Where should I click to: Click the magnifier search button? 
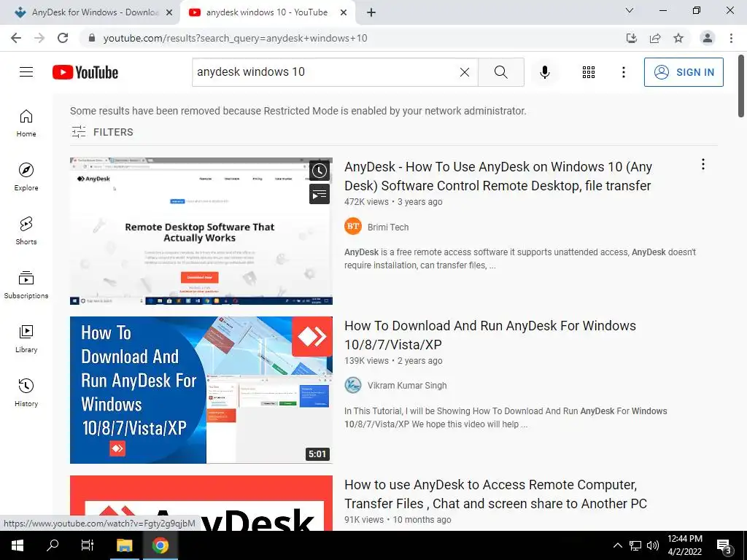pyautogui.click(x=500, y=72)
